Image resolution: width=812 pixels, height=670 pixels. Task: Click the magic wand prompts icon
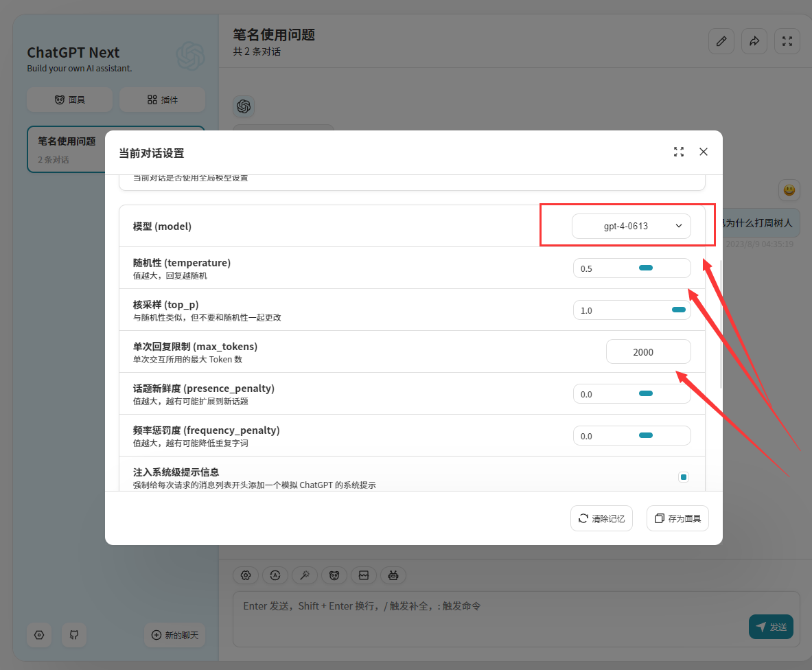click(x=304, y=575)
